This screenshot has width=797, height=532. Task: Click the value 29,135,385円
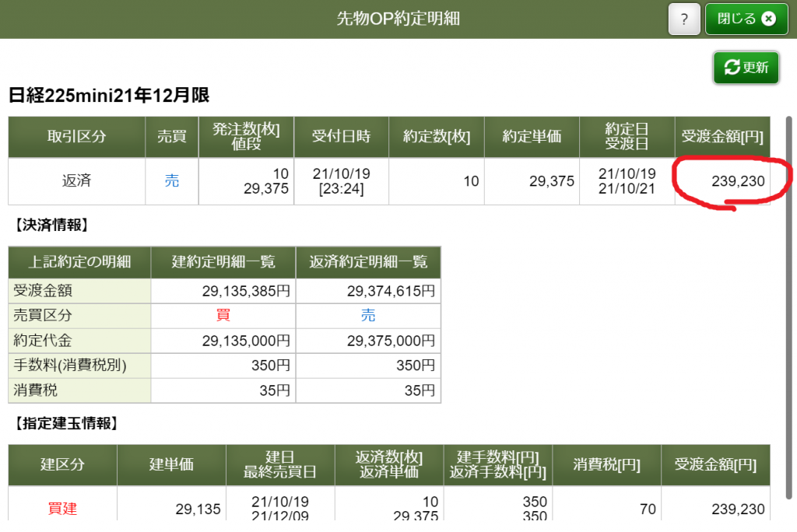tap(246, 291)
